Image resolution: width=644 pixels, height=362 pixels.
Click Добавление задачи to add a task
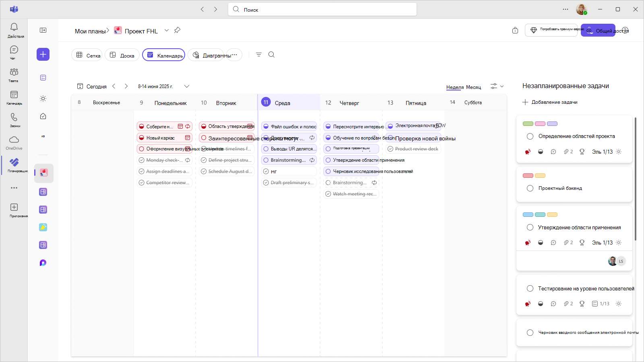[x=550, y=102]
